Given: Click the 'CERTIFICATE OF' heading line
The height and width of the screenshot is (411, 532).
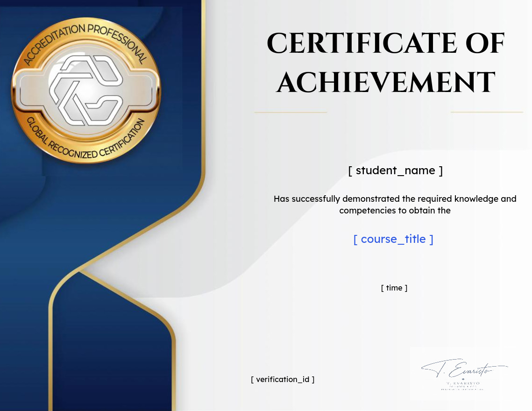Looking at the screenshot, I should pyautogui.click(x=386, y=43).
